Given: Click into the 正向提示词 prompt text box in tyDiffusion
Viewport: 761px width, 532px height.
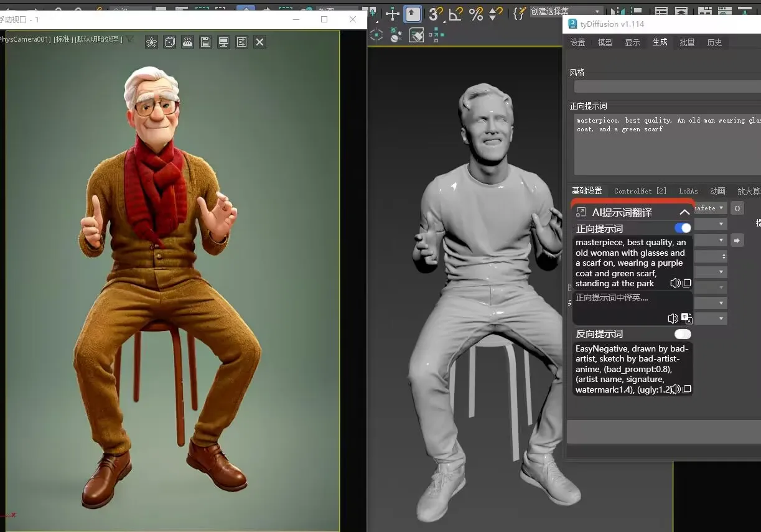Looking at the screenshot, I should click(x=667, y=144).
